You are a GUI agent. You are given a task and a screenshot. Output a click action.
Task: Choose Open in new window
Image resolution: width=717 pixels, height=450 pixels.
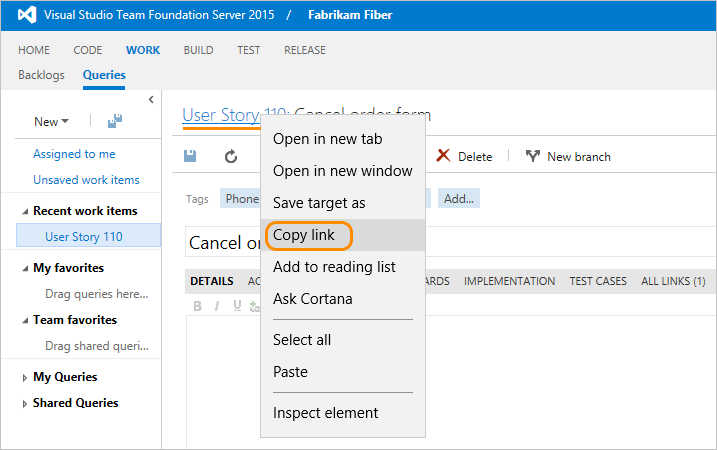point(343,171)
